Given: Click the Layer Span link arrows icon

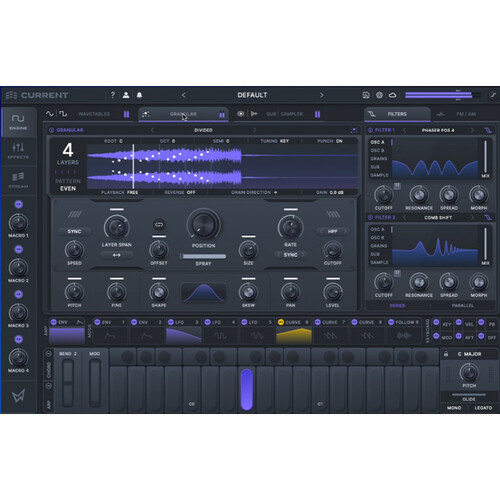Looking at the screenshot, I should point(116,255).
